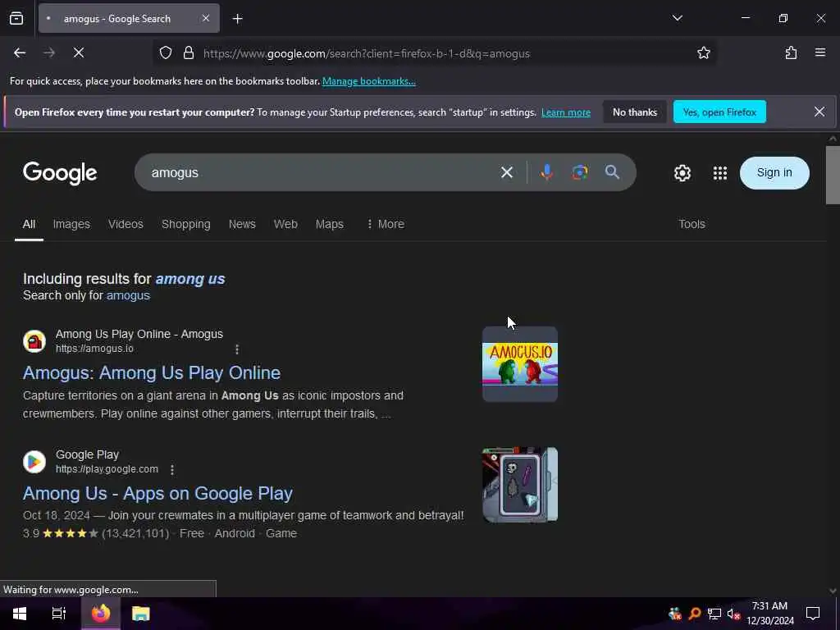Start voice search with microphone icon
Screen dimensions: 840x630
click(546, 172)
